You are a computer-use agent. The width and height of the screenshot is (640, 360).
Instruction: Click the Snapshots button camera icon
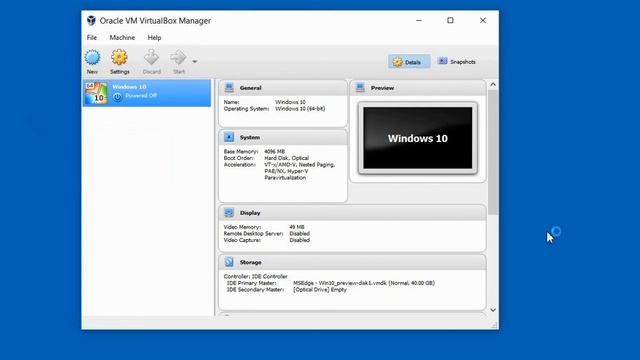442,61
